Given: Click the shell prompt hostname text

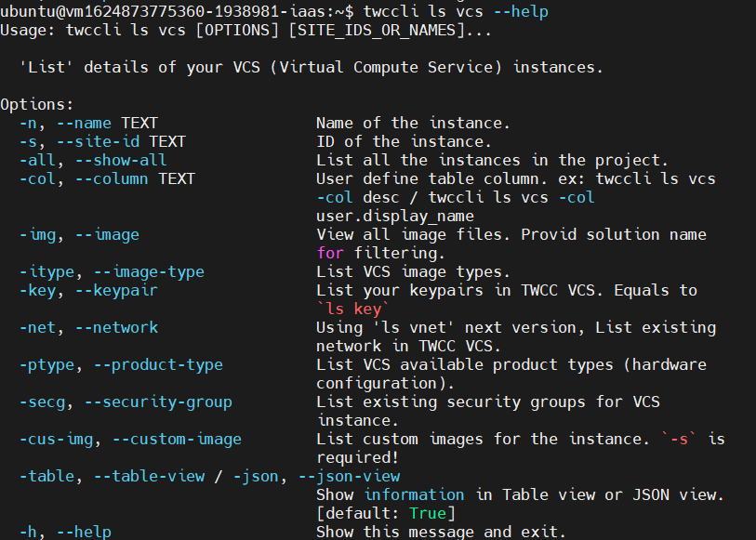Looking at the screenshot, I should 172,11.
